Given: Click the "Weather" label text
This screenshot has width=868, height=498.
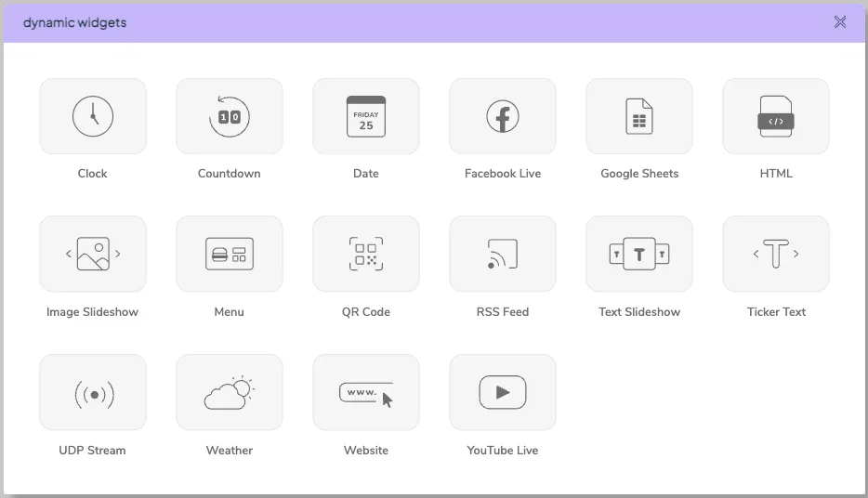Looking at the screenshot, I should point(230,450).
